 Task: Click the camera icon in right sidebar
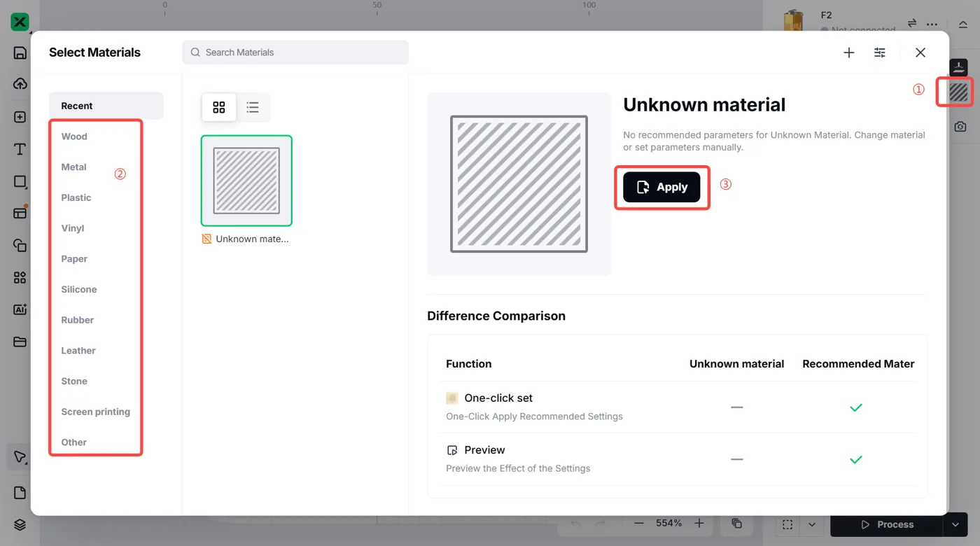(960, 127)
